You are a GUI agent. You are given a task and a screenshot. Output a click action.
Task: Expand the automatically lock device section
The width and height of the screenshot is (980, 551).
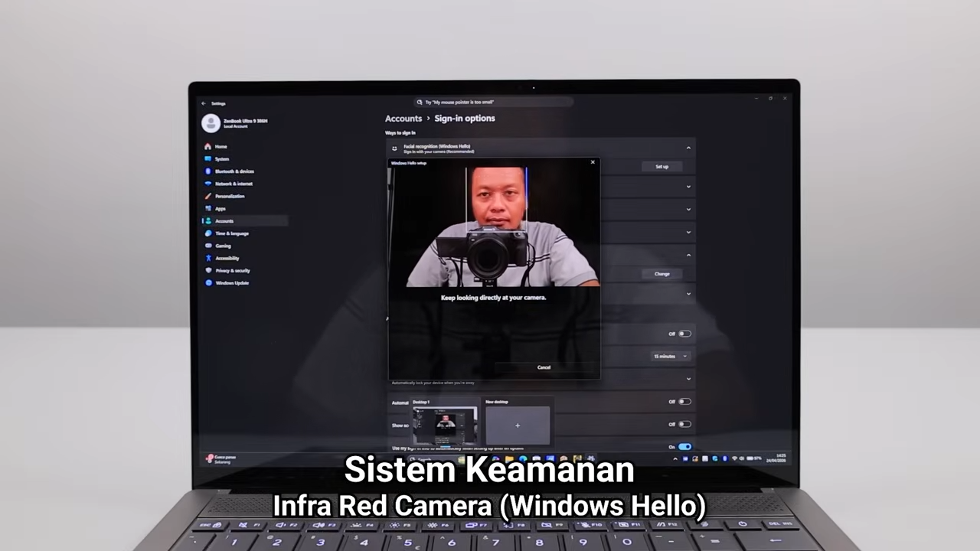(688, 379)
